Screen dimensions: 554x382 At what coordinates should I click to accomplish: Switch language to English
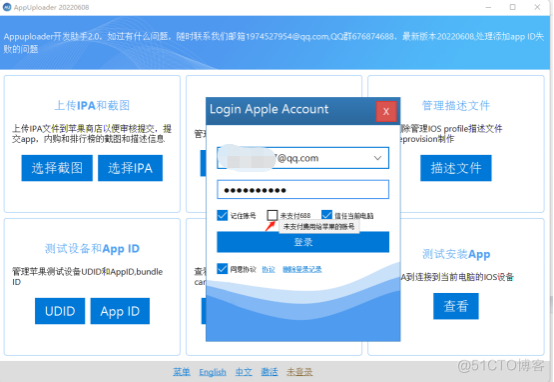pyautogui.click(x=212, y=372)
